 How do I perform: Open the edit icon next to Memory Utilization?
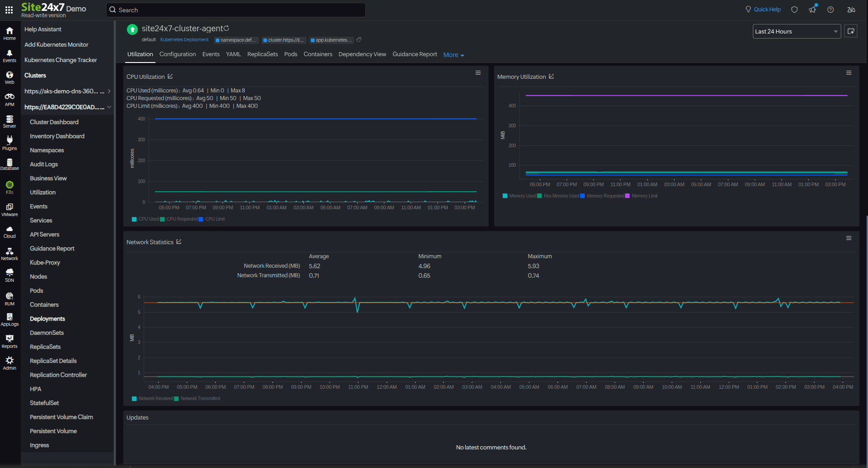[x=551, y=77]
